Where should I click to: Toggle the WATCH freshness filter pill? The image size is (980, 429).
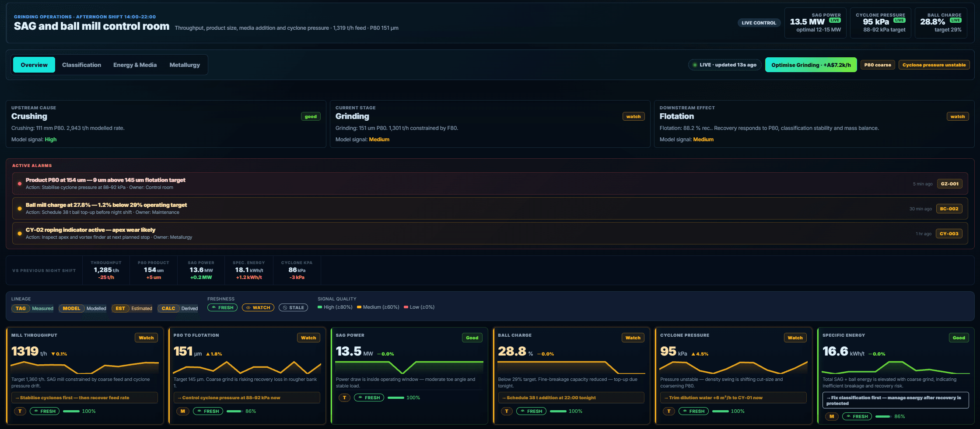258,307
